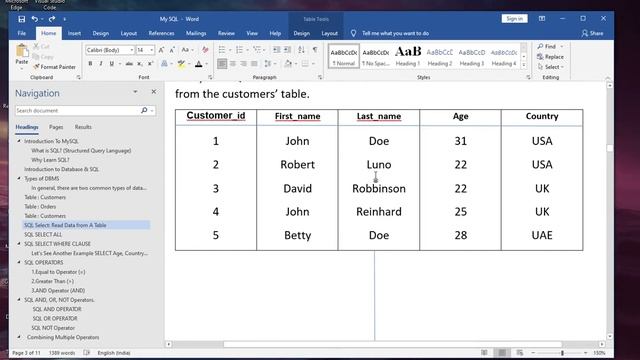The width and height of the screenshot is (640, 360).
Task: Open the Pages tab in Navigation pane
Action: 56,127
